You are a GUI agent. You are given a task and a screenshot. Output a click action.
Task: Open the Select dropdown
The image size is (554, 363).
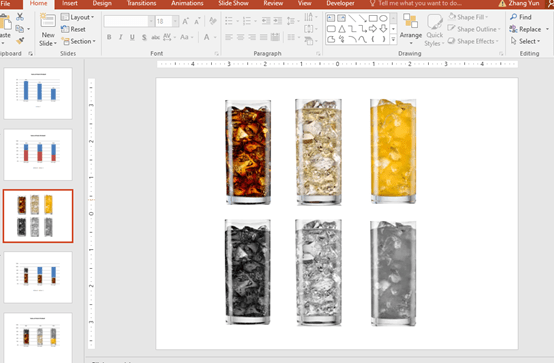pos(525,41)
